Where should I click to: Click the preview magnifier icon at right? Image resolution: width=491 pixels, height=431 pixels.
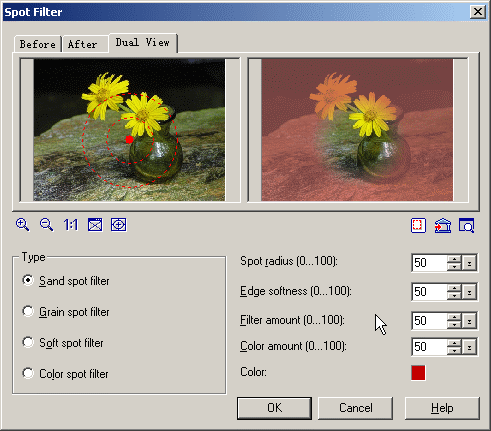point(467,225)
